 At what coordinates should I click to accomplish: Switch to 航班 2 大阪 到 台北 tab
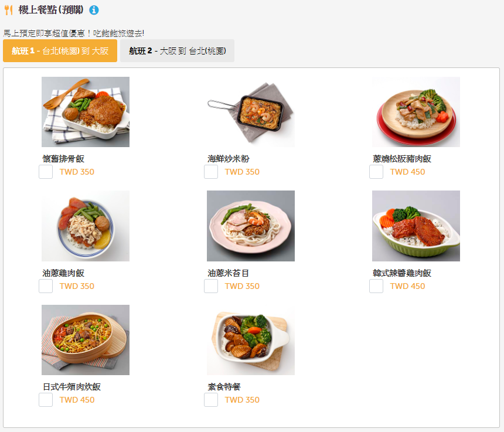pyautogui.click(x=177, y=51)
